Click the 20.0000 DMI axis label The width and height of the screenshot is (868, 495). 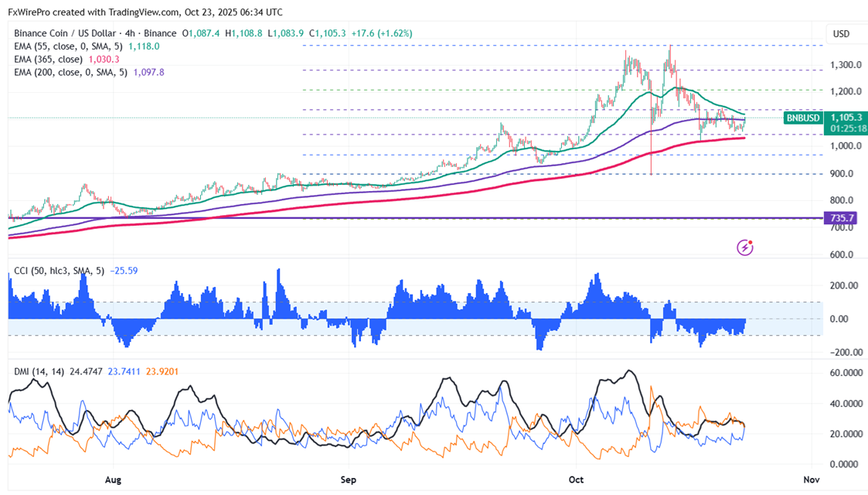[x=846, y=434]
